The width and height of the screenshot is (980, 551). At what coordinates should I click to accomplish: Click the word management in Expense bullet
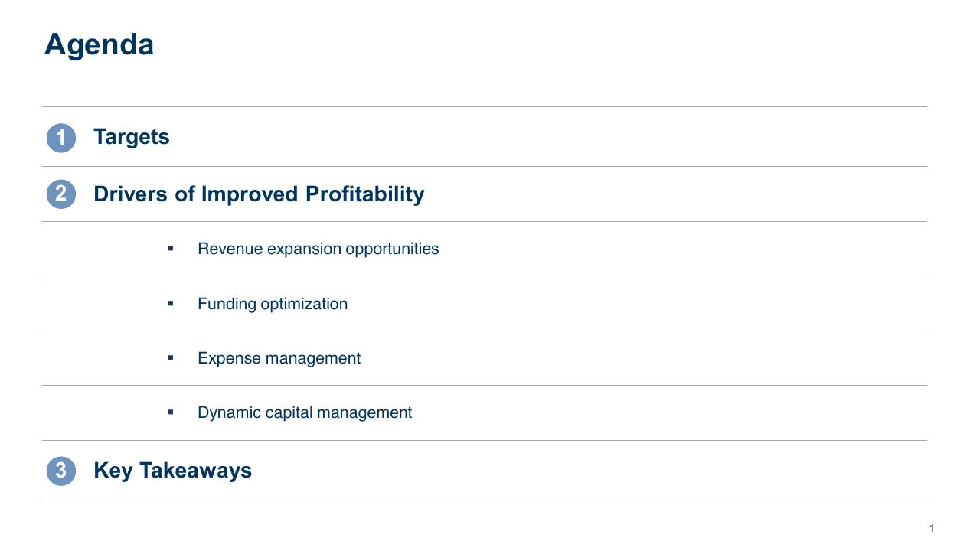click(312, 359)
